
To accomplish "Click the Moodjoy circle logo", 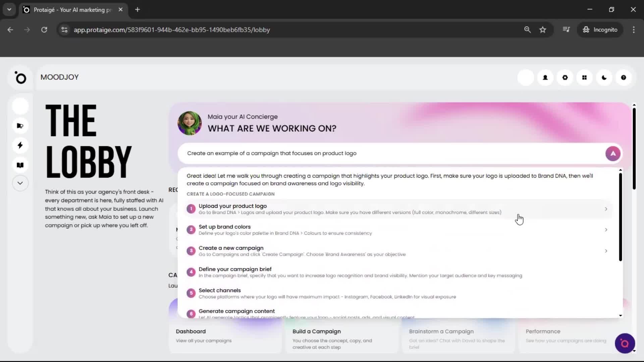I will [x=21, y=78].
